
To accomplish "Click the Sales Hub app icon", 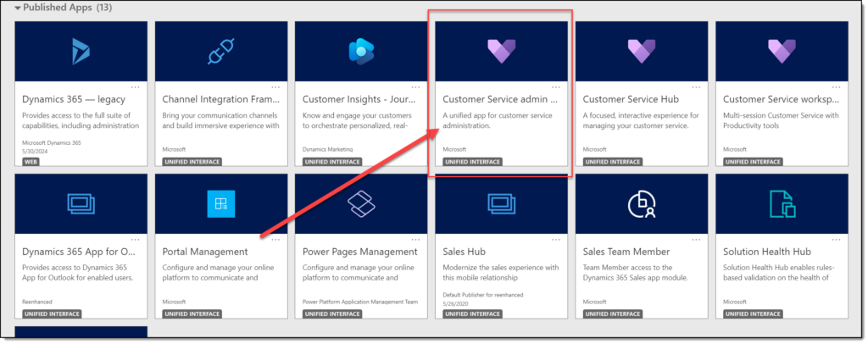I will (501, 203).
